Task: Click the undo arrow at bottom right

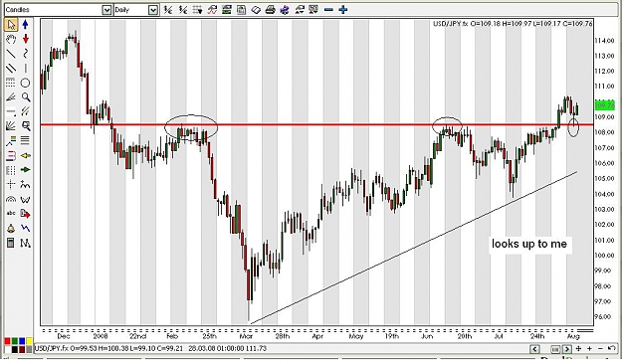Action: (611, 348)
